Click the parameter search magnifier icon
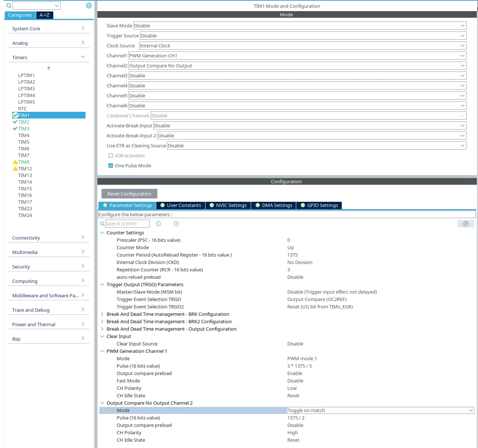The image size is (478, 448). click(x=102, y=224)
